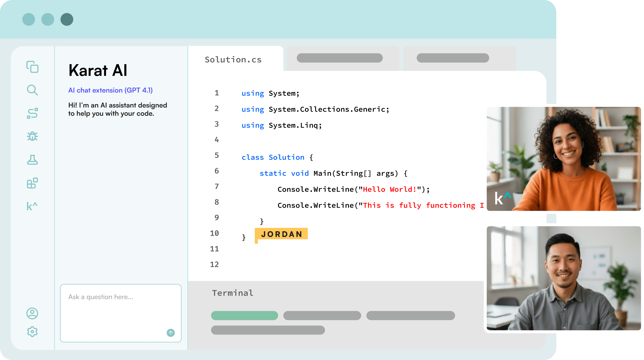Open the user account icon
Screen dimensions: 644x360
[x=32, y=313]
